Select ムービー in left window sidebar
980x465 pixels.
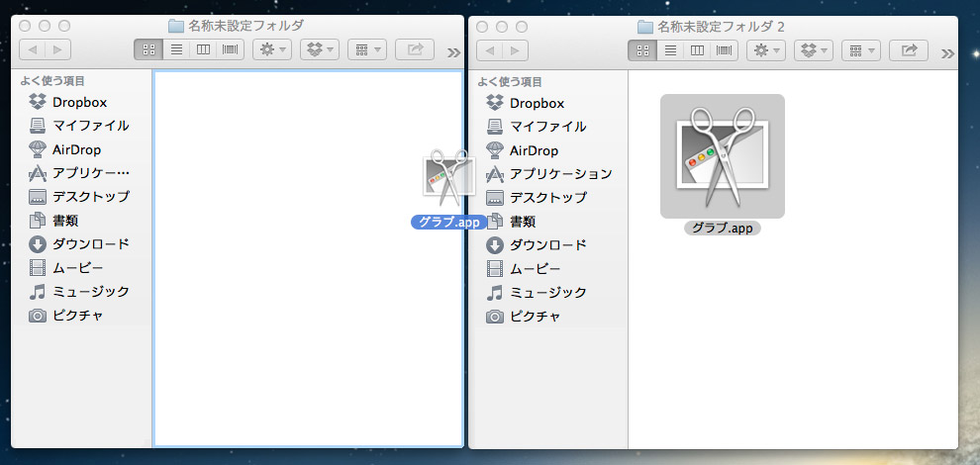(x=66, y=268)
